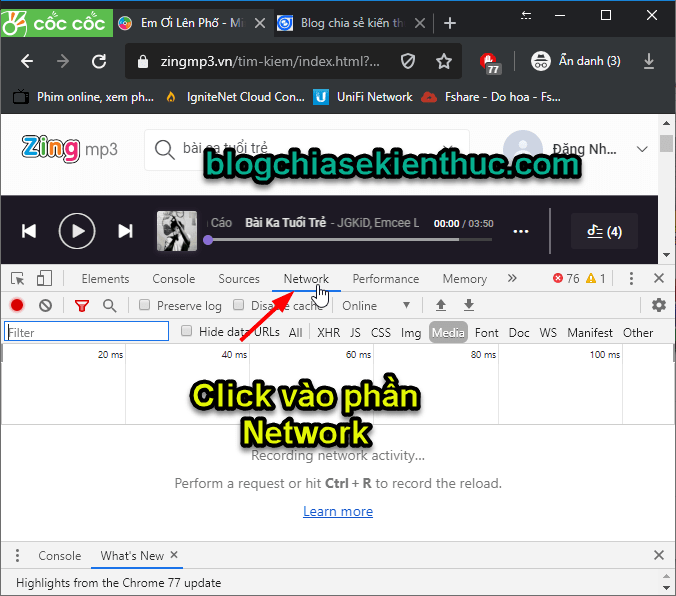This screenshot has width=676, height=596.
Task: Click the network Filter input field
Action: pyautogui.click(x=87, y=332)
